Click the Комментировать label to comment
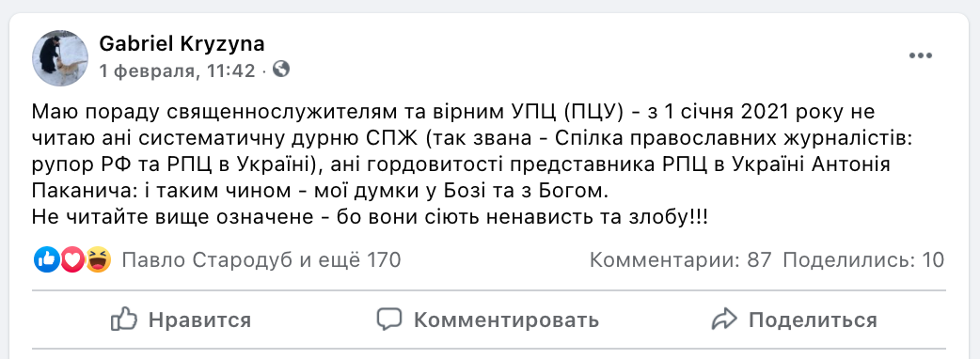Image resolution: width=980 pixels, height=359 pixels. click(x=506, y=320)
